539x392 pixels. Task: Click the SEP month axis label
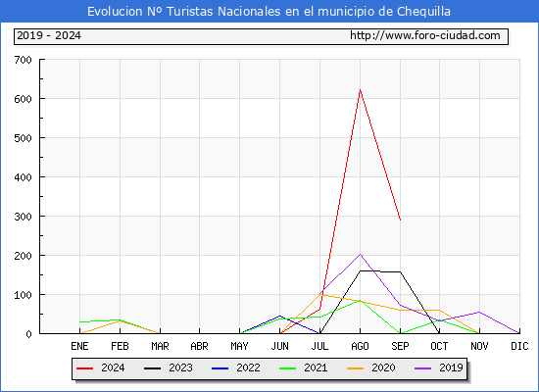[400, 346]
